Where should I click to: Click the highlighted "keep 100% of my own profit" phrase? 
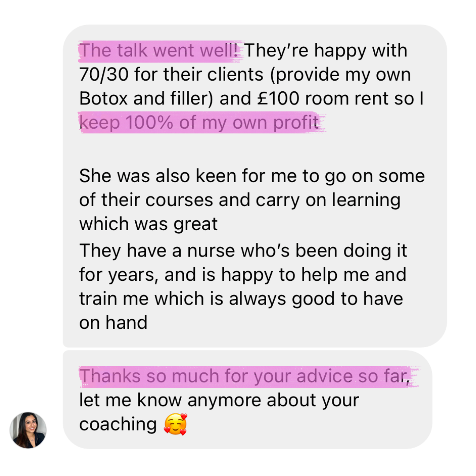199,123
